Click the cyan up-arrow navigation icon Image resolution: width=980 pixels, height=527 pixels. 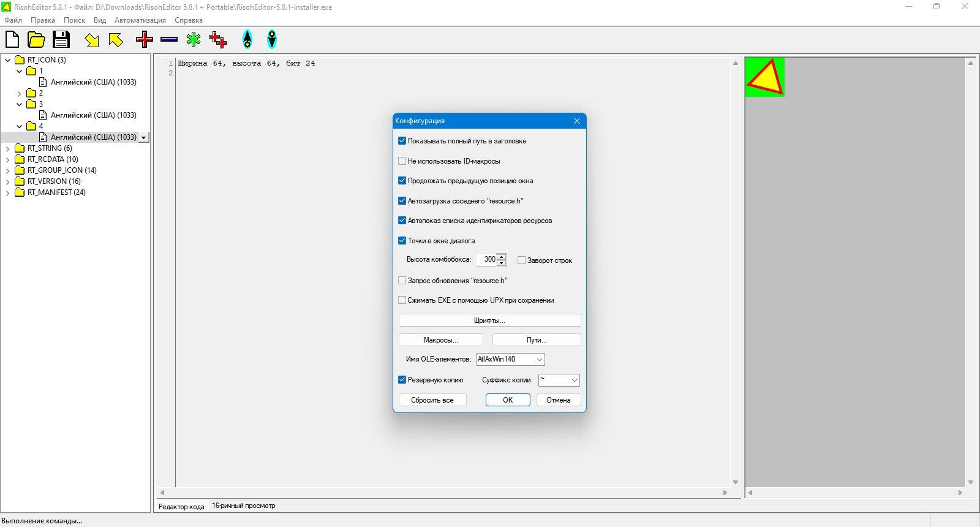247,40
